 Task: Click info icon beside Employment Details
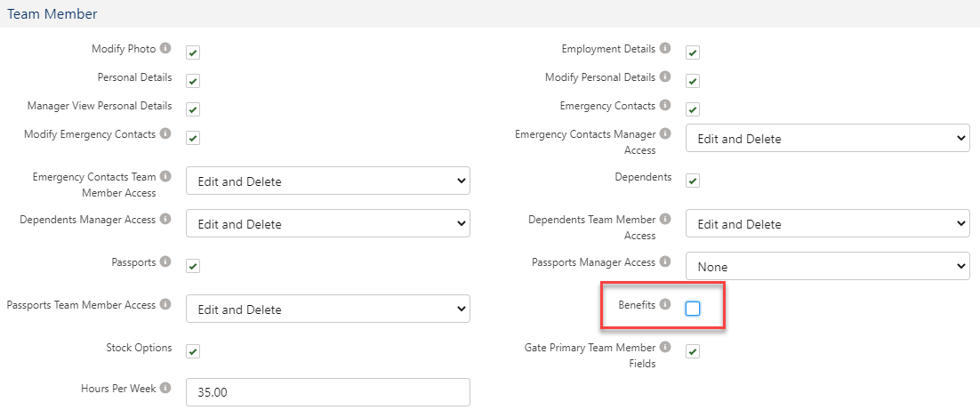pyautogui.click(x=665, y=49)
